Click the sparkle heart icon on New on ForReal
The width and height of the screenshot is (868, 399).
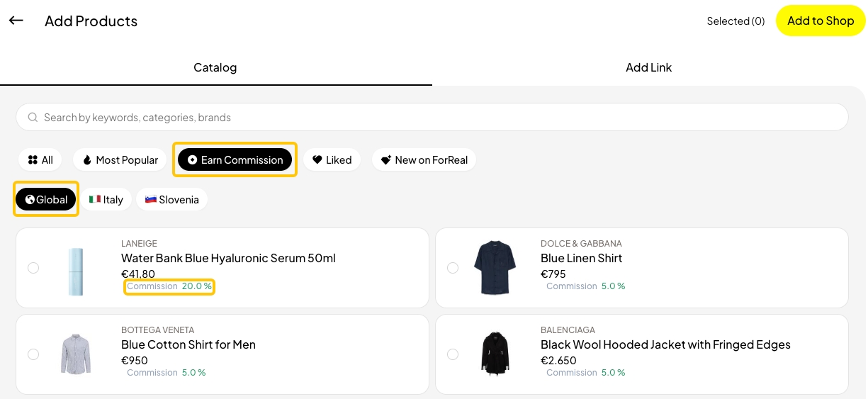click(x=386, y=160)
